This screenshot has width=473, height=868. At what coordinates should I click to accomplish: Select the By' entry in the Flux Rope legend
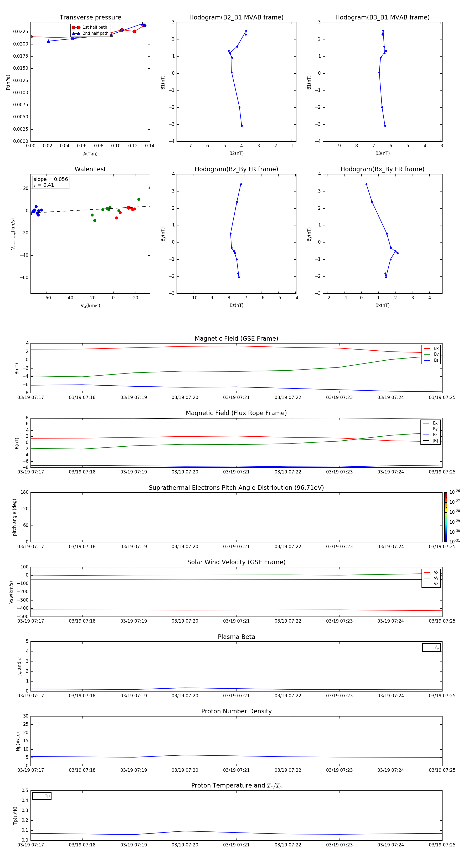click(431, 429)
